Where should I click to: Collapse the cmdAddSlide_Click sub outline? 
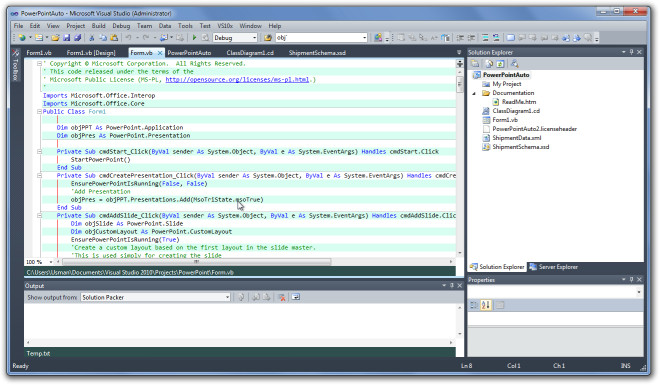point(39,216)
